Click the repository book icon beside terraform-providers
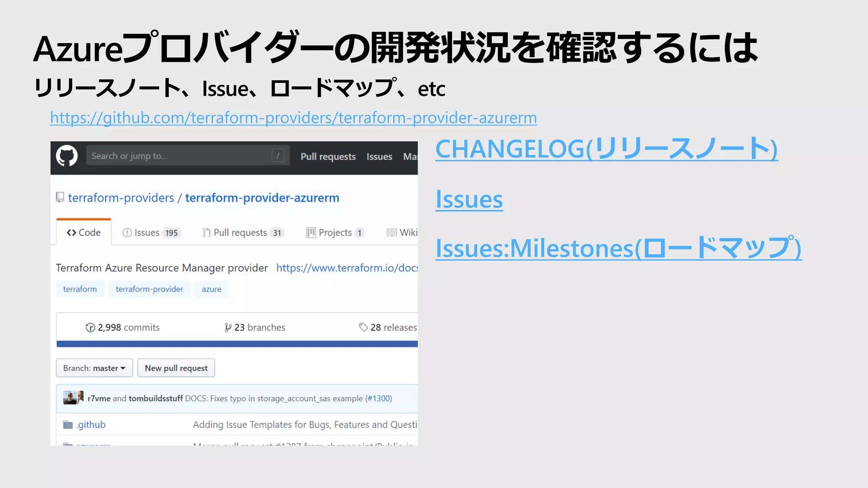The image size is (868, 488). (60, 197)
